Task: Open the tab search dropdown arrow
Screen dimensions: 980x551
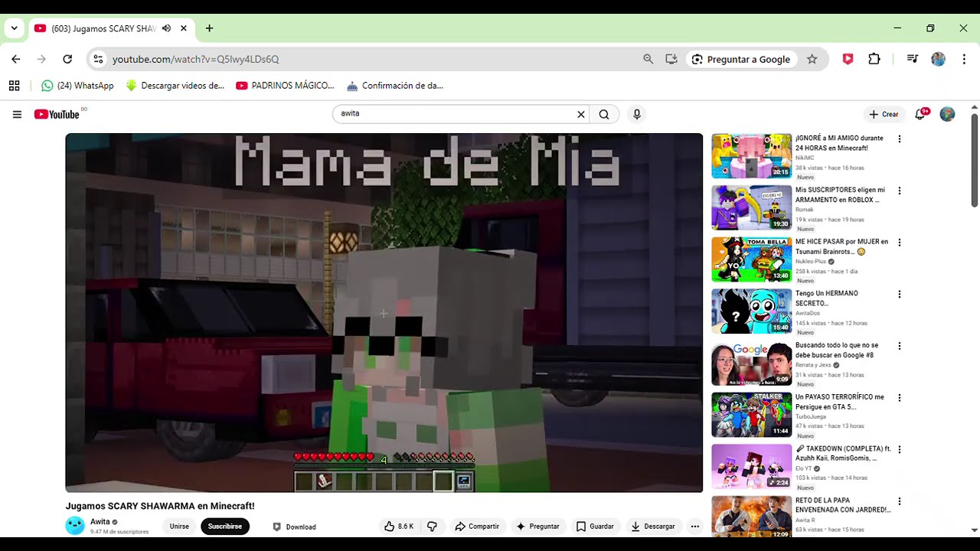Action: [14, 28]
